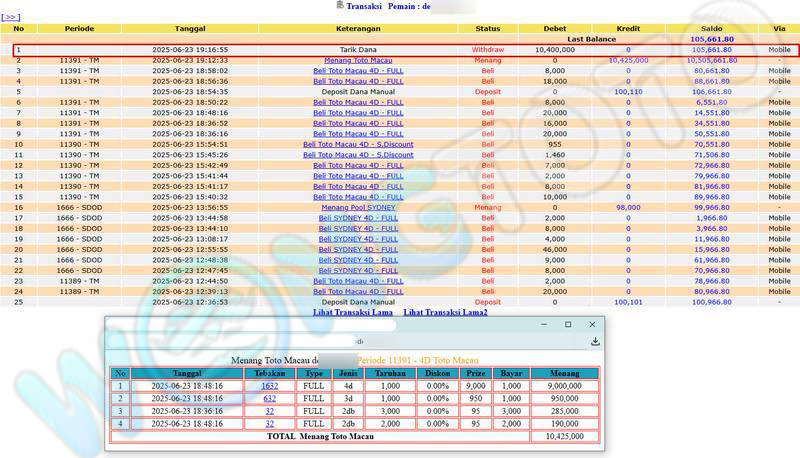
Task: Click the Transaksi icon in page header
Action: [x=340, y=5]
